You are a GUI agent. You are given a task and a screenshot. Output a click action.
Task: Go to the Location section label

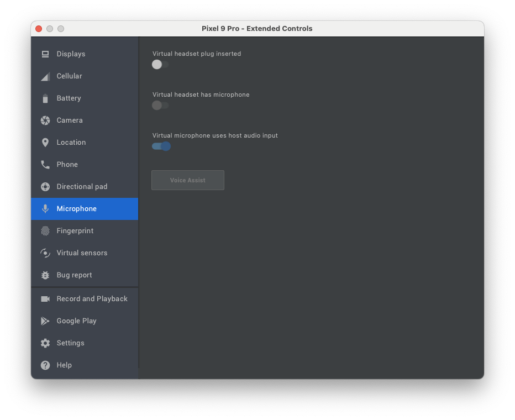click(x=71, y=143)
